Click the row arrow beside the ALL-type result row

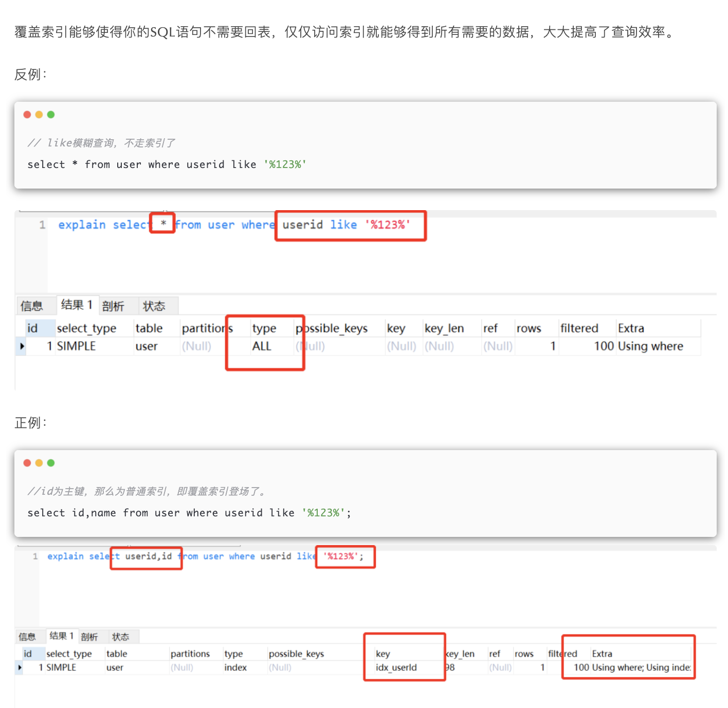(x=22, y=346)
